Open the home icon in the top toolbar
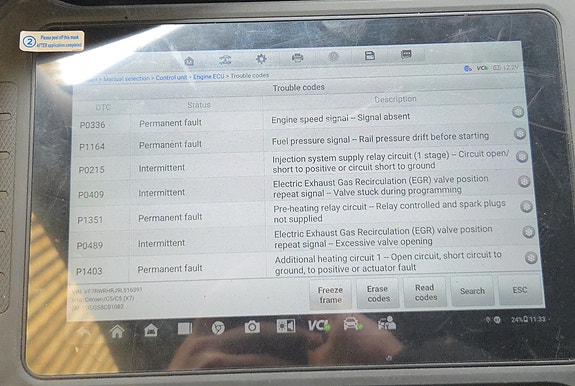 (189, 61)
